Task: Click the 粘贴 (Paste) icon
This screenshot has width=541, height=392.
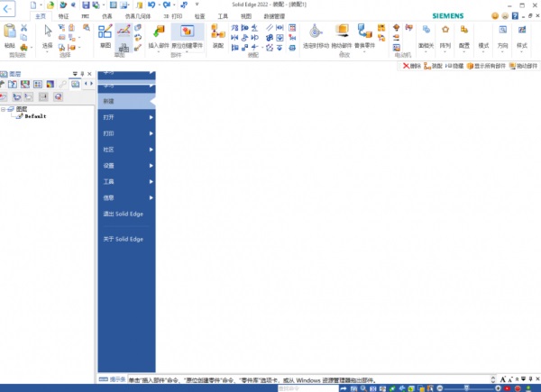Action: coord(9,33)
